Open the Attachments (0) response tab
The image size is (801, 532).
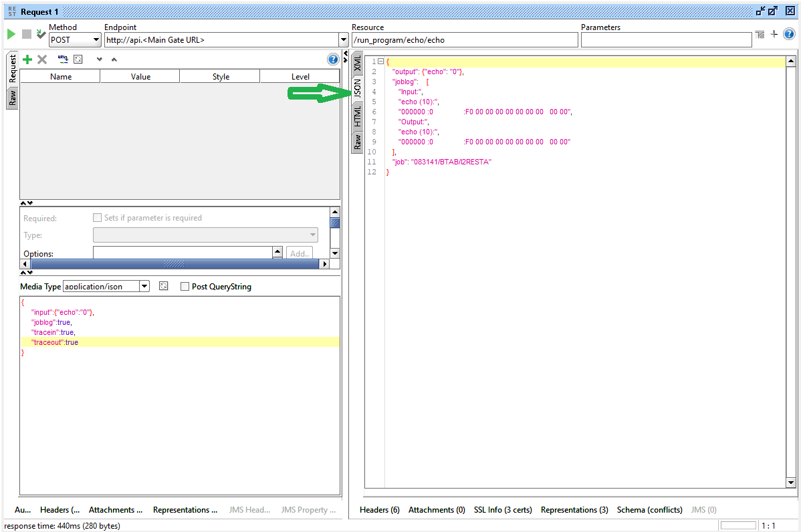point(437,509)
